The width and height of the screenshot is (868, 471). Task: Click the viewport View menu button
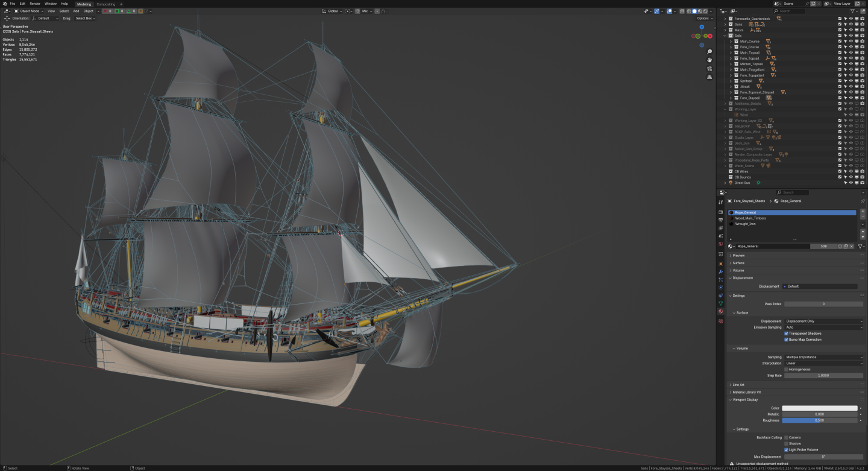(51, 11)
